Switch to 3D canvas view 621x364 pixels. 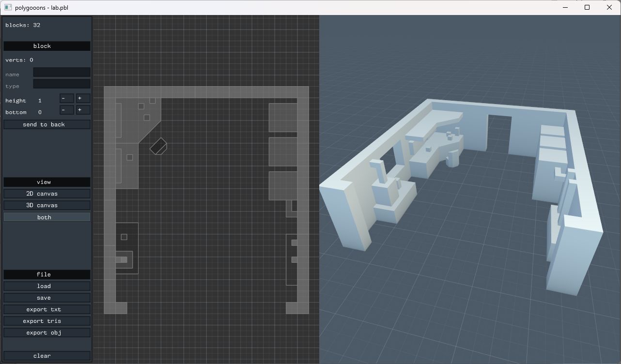(47, 205)
